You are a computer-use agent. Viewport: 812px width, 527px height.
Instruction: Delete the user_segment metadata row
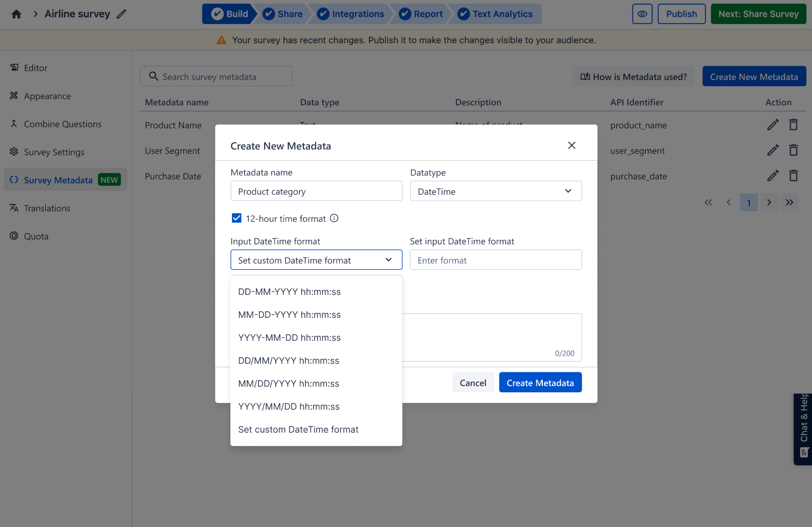pyautogui.click(x=793, y=150)
